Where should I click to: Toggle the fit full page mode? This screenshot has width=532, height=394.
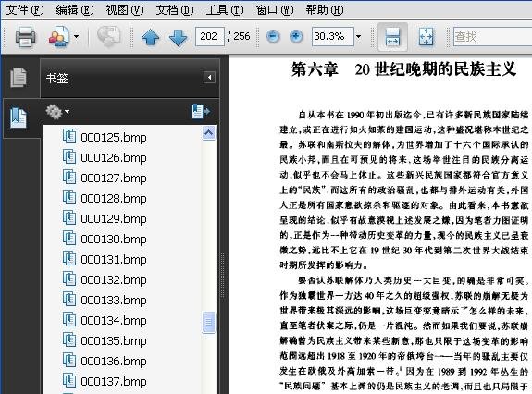[426, 37]
